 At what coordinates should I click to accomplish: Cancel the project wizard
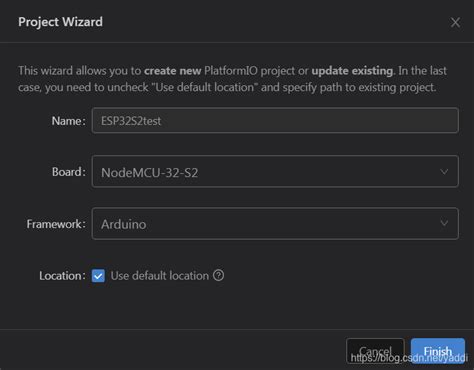(375, 351)
